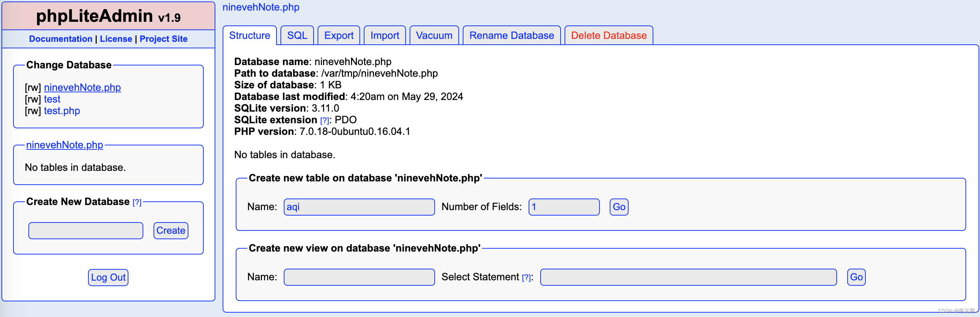This screenshot has width=980, height=317.
Task: Click the PHP version value 7.0.18-0ubuntu0.16.04.1
Action: 355,132
